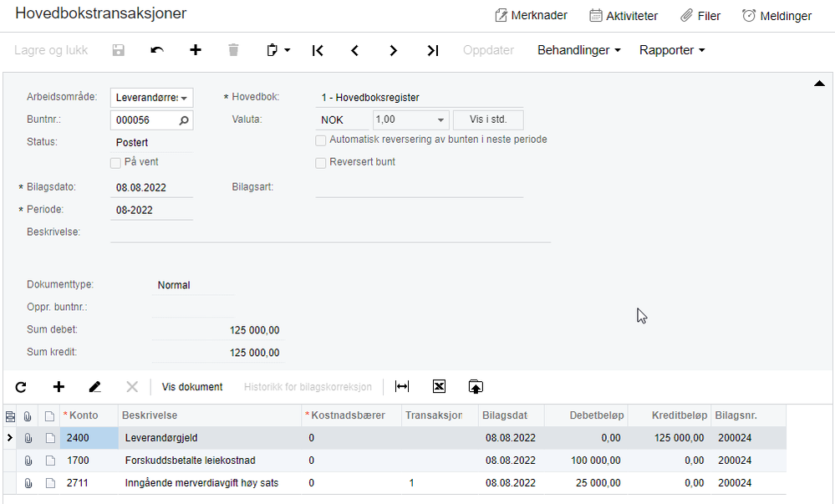Expand currency rate dropdown
The image size is (835, 504).
[440, 120]
